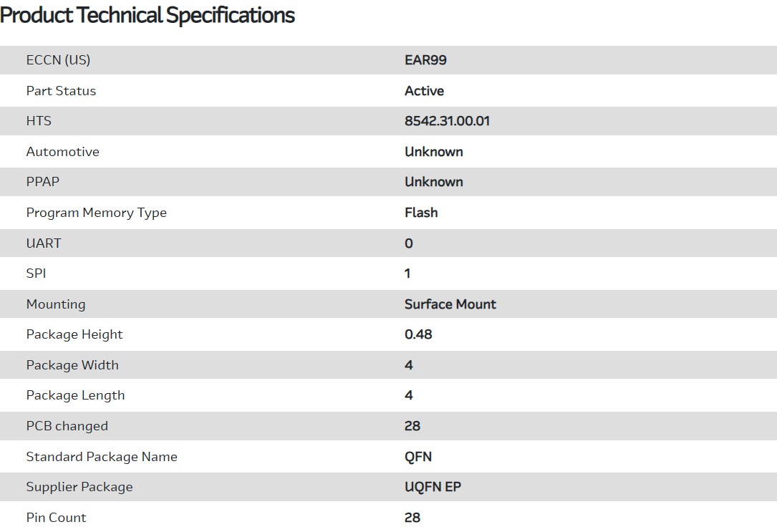
Task: Click the Flash memory type value
Action: point(421,213)
